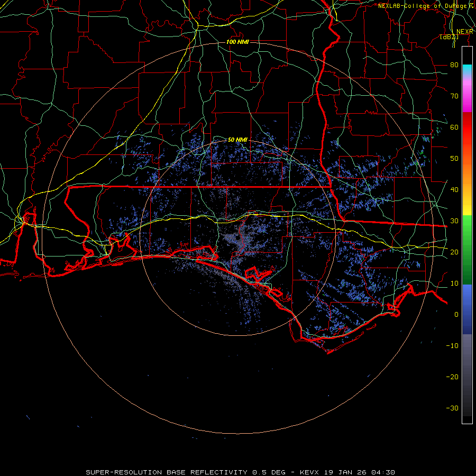Click the -20 value on the color scale
The height and width of the screenshot is (476, 476).
pos(452,377)
